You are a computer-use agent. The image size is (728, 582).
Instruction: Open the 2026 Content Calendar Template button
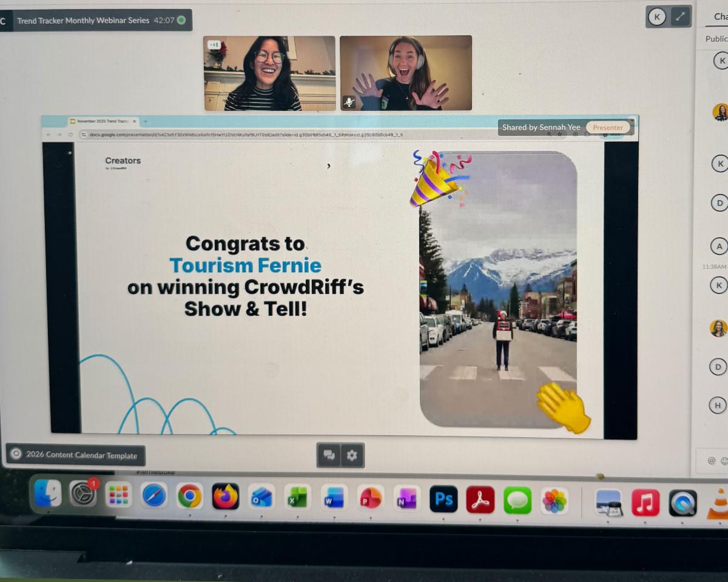click(75, 455)
